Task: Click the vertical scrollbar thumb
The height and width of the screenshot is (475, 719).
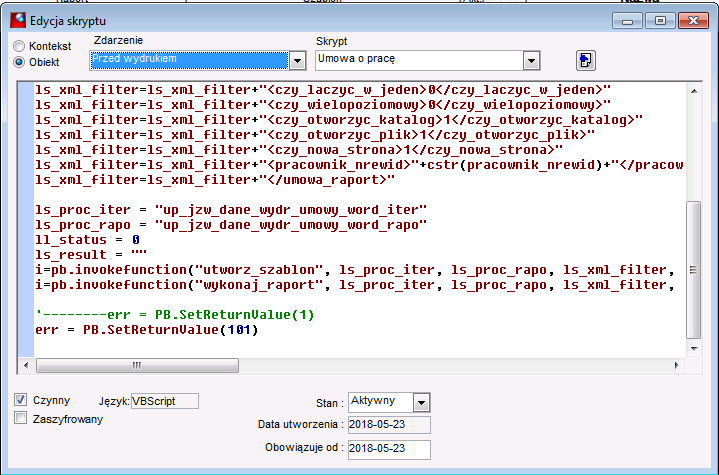Action: pyautogui.click(x=694, y=270)
